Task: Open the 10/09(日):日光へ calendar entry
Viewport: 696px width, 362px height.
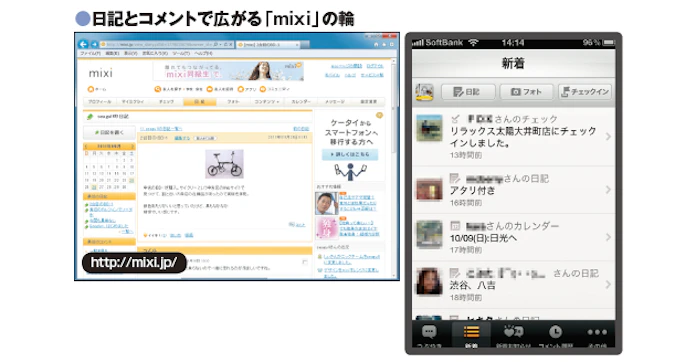Action: pyautogui.click(x=514, y=237)
